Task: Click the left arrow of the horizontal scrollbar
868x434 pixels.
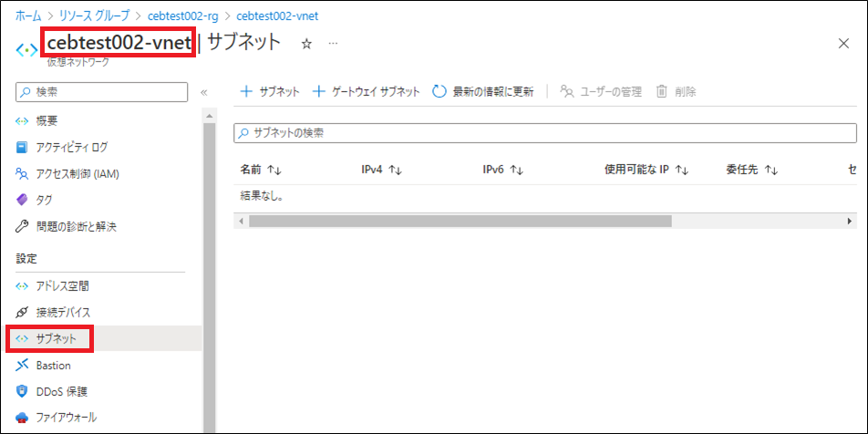Action: (241, 221)
